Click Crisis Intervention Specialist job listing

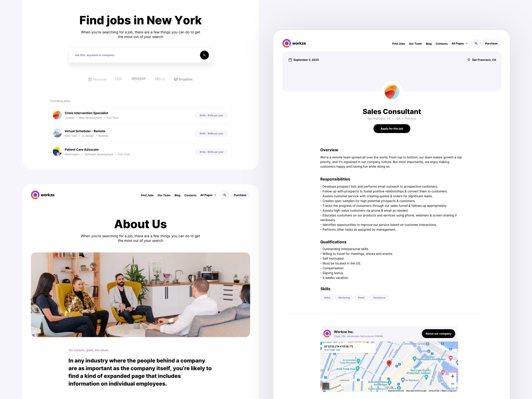(x=140, y=115)
